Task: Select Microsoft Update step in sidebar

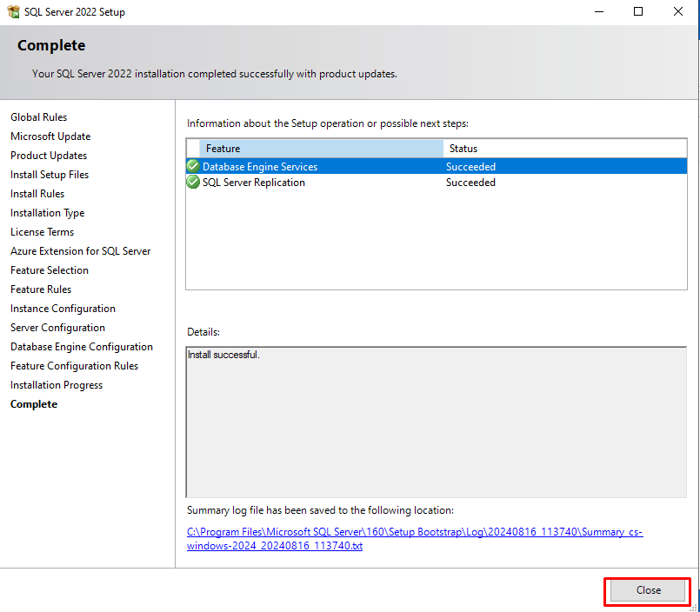Action: 50,136
